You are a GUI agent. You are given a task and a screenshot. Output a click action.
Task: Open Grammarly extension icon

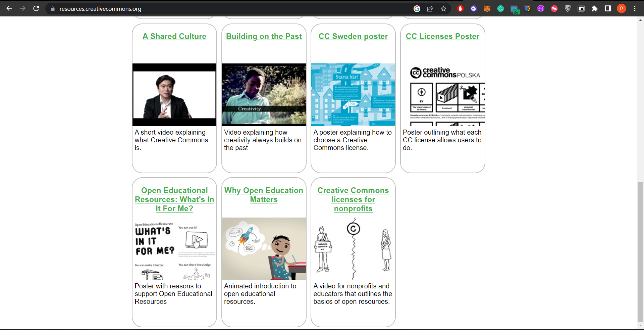pos(500,9)
